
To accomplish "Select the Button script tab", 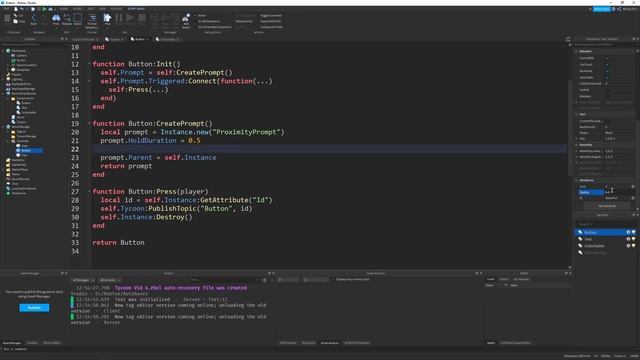I will (140, 39).
